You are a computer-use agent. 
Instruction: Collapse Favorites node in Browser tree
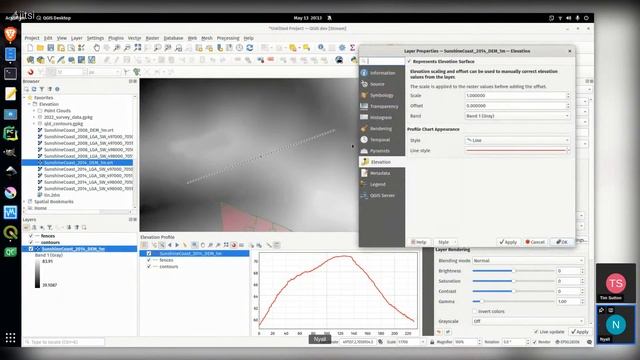coord(24,98)
